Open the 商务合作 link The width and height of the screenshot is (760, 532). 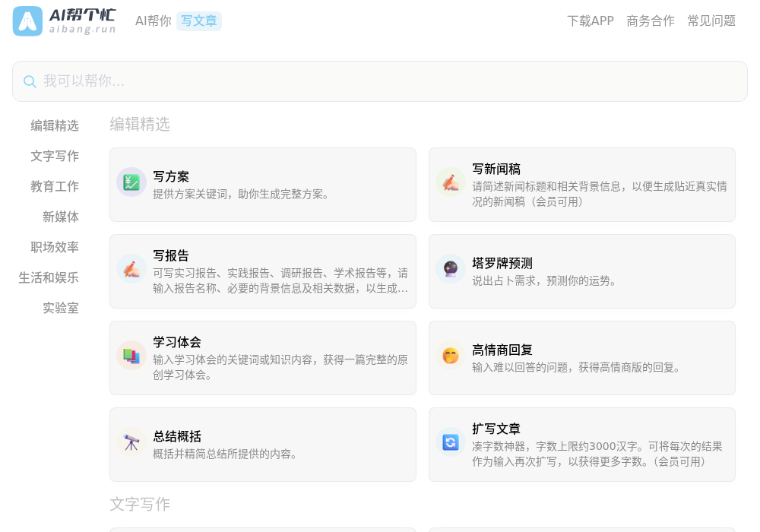[651, 21]
